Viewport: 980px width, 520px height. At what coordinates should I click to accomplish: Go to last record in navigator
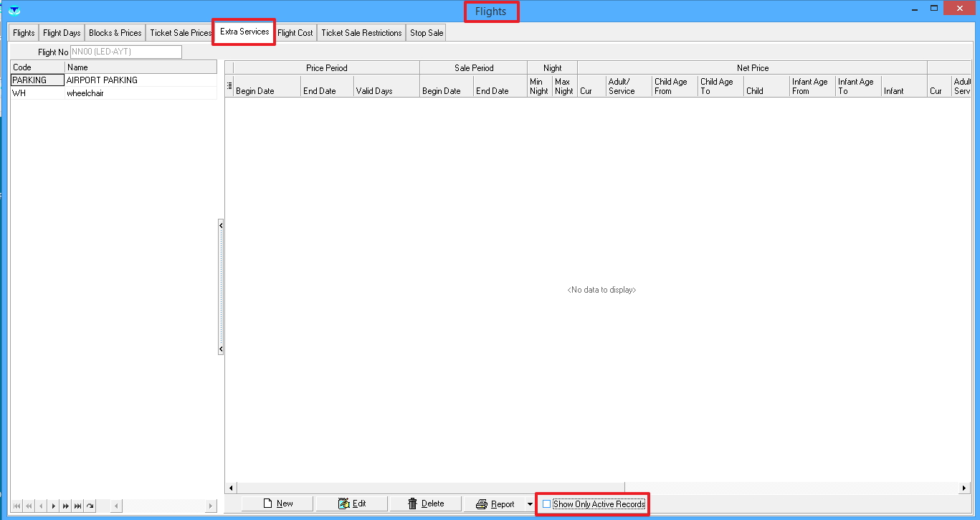(77, 506)
